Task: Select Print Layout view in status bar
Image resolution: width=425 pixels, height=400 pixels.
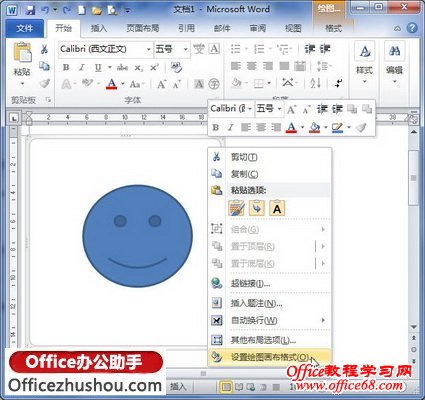Action: tap(226, 387)
